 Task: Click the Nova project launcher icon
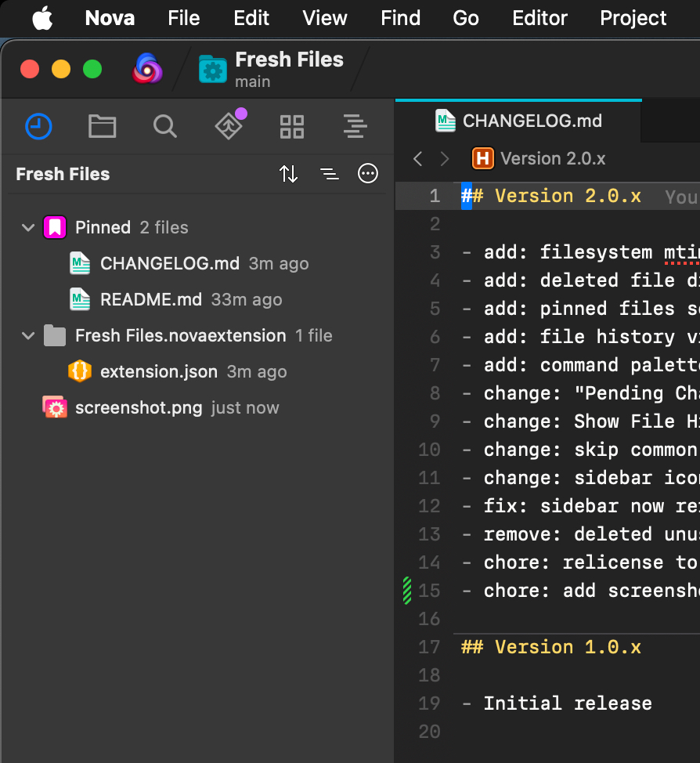(x=147, y=69)
